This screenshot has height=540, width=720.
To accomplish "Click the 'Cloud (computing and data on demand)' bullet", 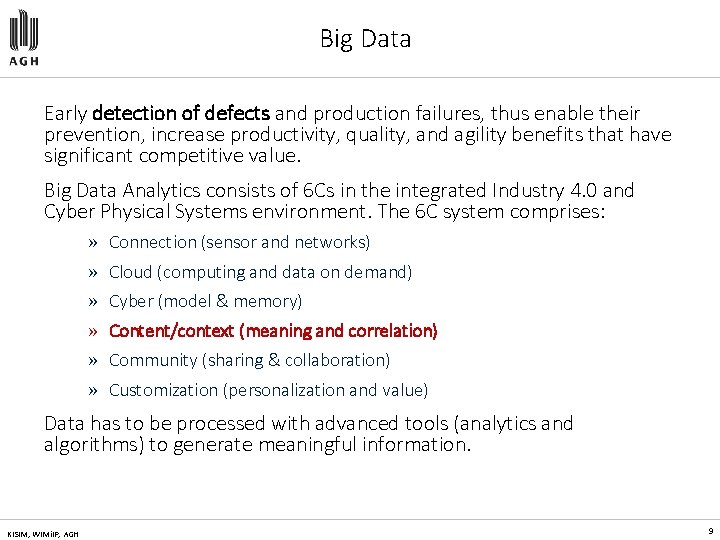I will tap(260, 272).
